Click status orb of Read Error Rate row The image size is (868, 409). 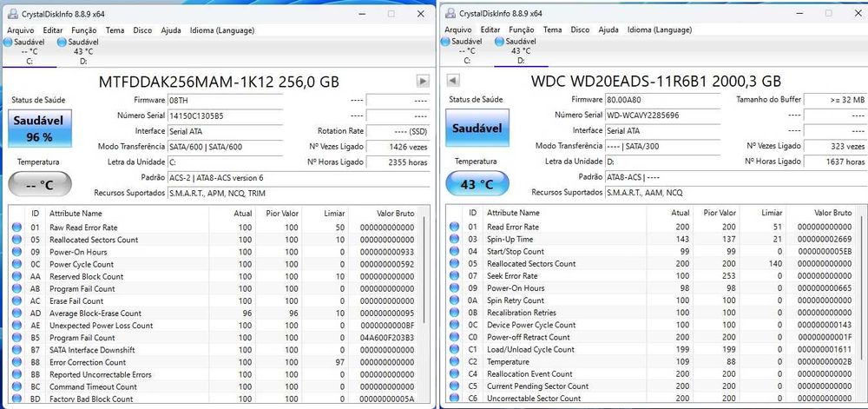point(455,227)
